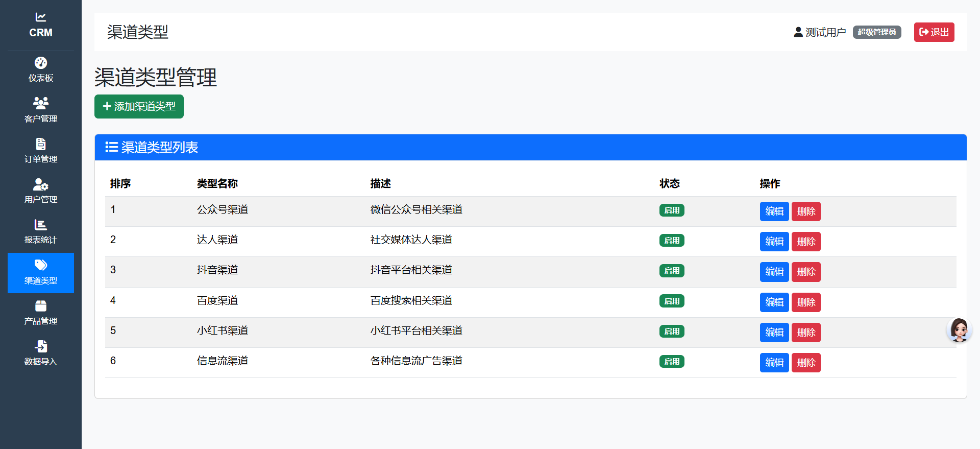Select the 渠道类型 tag icon in sidebar
980x449 pixels.
(41, 265)
